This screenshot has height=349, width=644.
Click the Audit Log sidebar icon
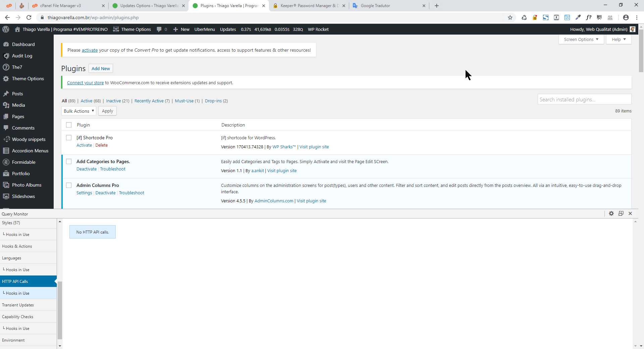click(6, 56)
